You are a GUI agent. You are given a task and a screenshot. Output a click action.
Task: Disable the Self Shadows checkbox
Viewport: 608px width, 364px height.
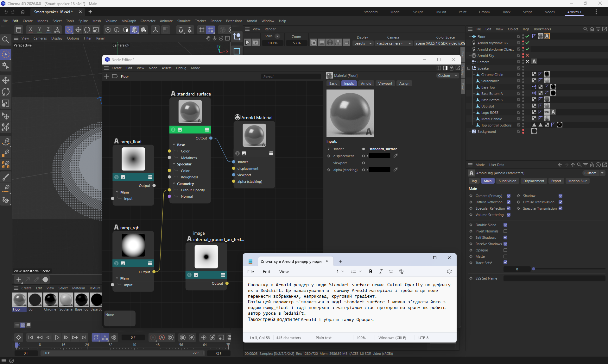point(505,238)
